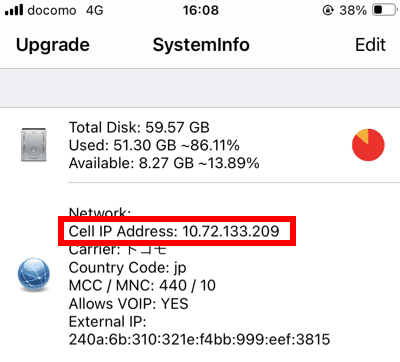400x362 pixels.
Task: Tap the battery icon in status bar
Action: 383,10
